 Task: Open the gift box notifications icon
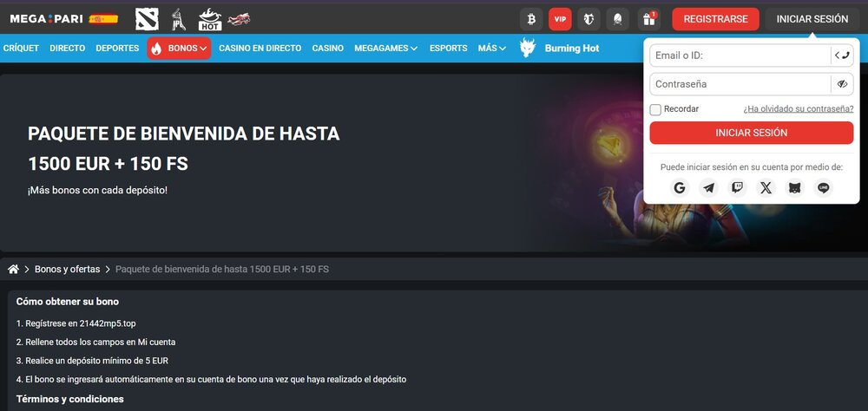pyautogui.click(x=648, y=19)
